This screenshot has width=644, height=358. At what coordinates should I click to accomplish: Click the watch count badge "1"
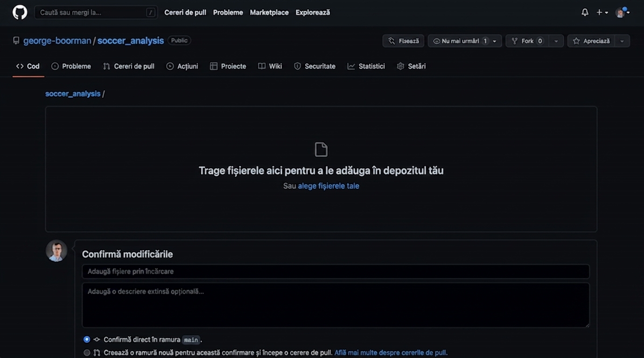coord(485,41)
